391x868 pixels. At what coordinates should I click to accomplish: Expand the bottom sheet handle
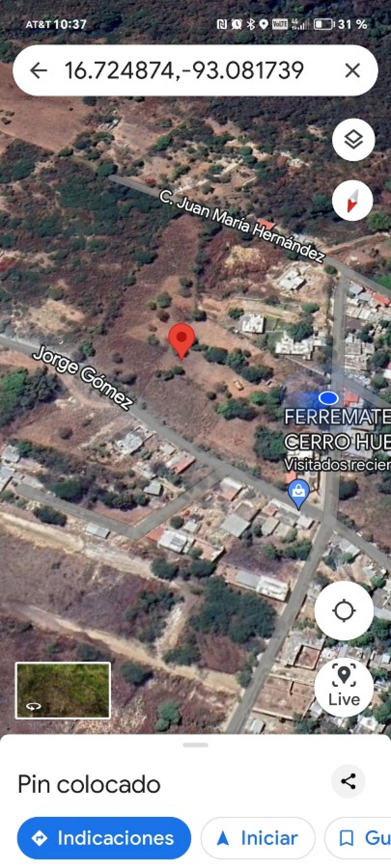195,745
